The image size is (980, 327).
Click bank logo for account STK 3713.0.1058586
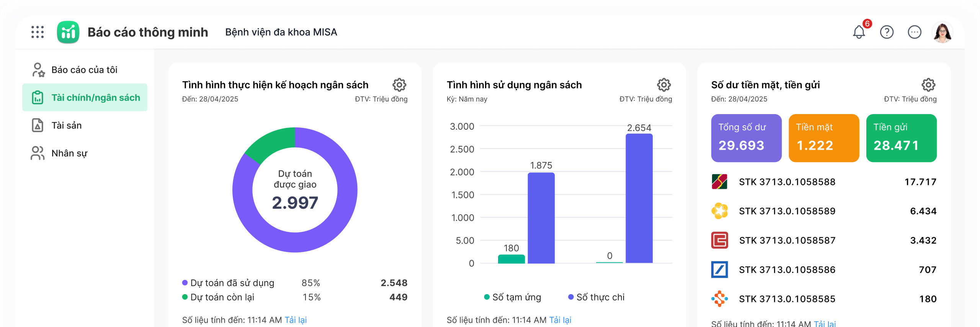point(720,270)
